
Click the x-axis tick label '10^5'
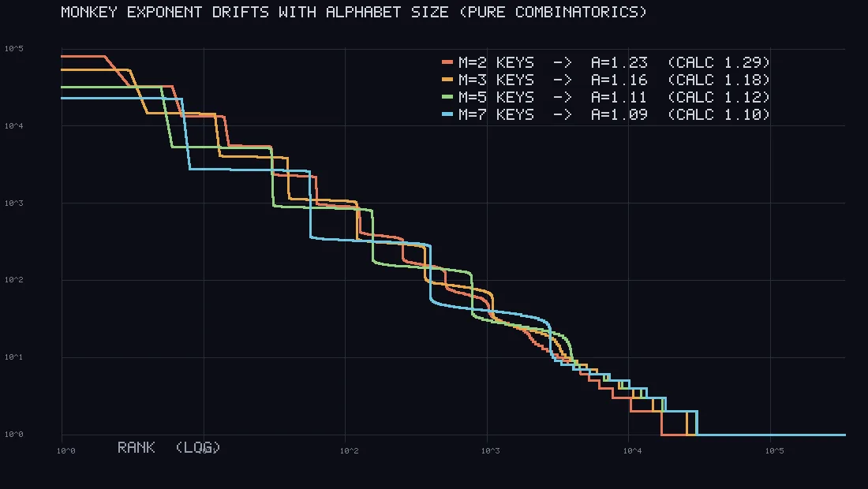[x=774, y=451]
